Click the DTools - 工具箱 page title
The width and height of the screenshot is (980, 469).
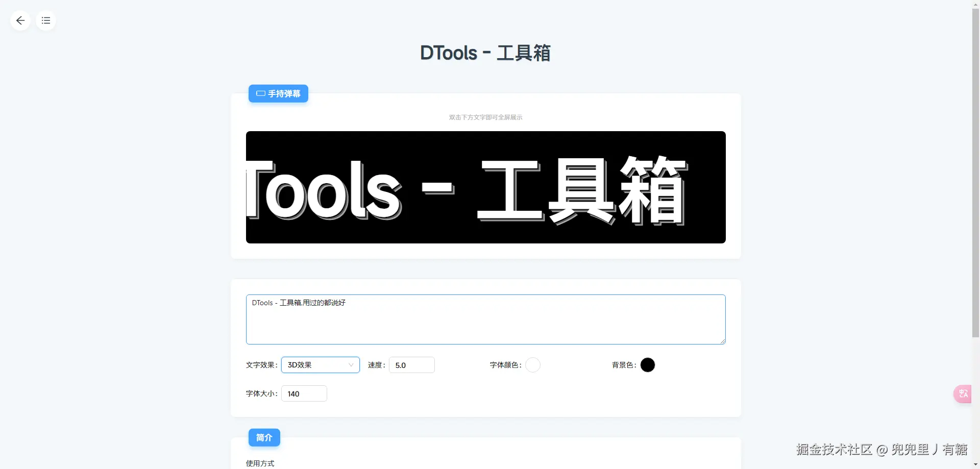tap(485, 53)
